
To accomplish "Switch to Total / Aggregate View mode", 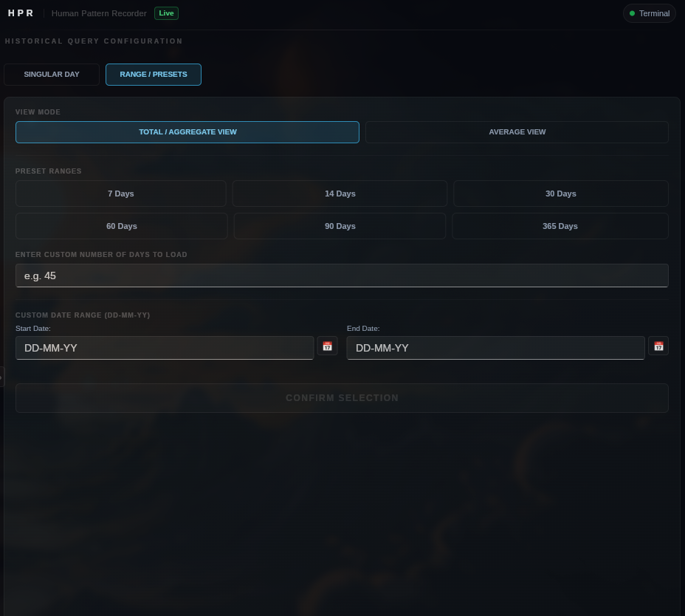I will [187, 132].
